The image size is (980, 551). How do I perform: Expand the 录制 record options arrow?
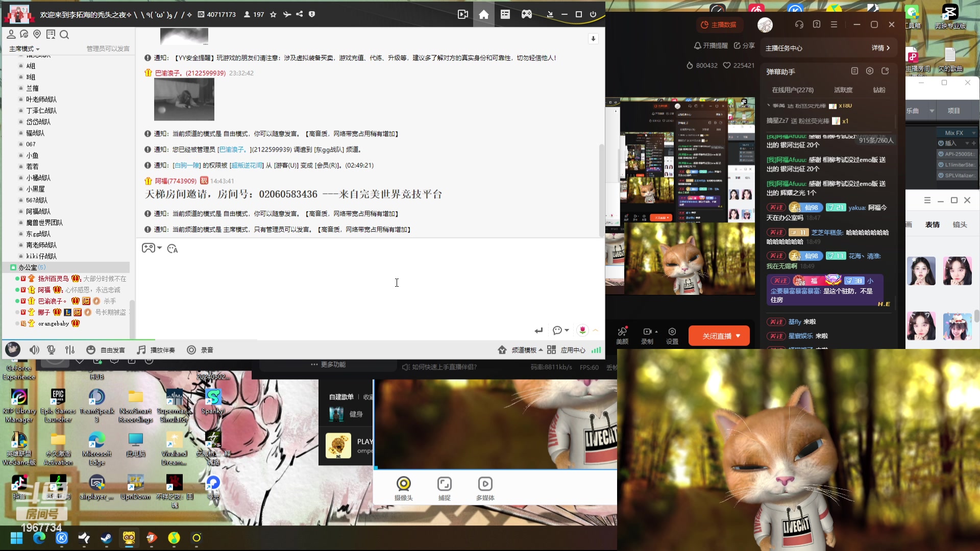(656, 332)
